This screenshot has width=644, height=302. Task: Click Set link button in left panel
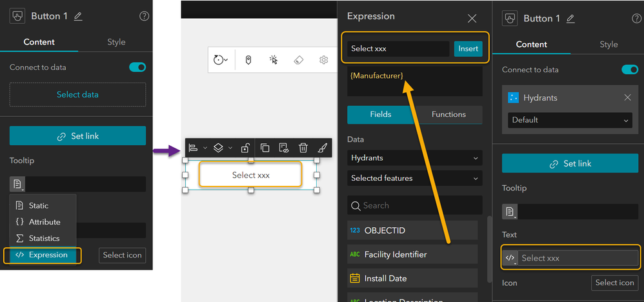click(x=77, y=136)
